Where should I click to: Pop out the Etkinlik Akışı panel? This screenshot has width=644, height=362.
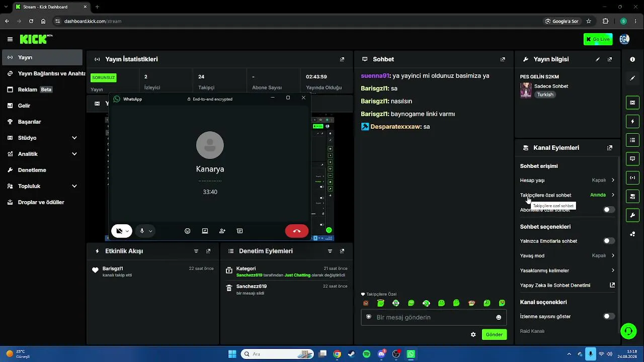click(208, 251)
